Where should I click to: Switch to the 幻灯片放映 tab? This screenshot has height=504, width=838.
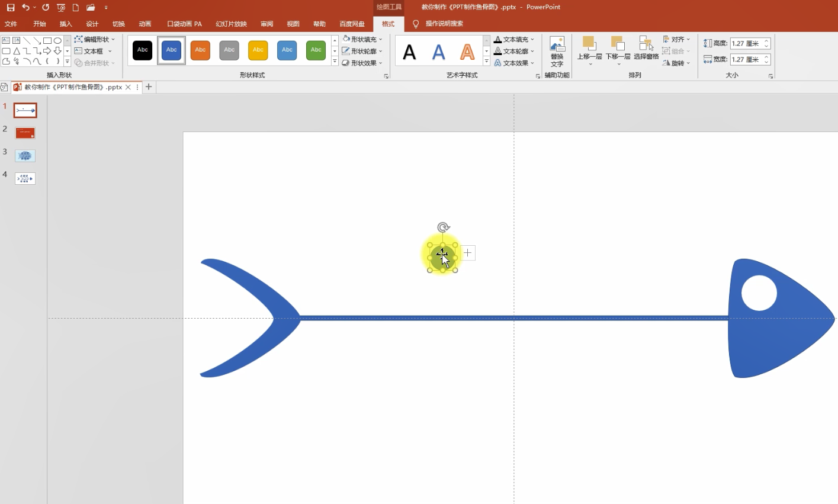231,24
